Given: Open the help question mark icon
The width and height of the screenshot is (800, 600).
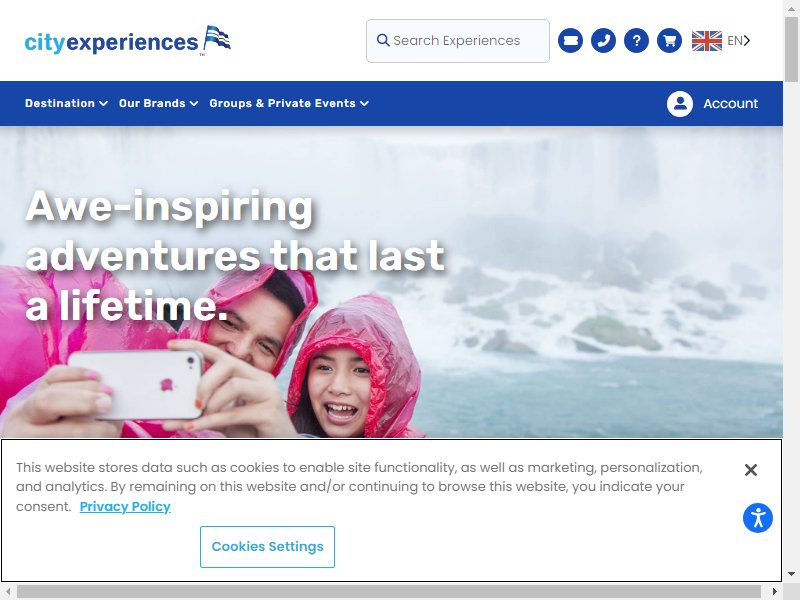Looking at the screenshot, I should tap(636, 41).
